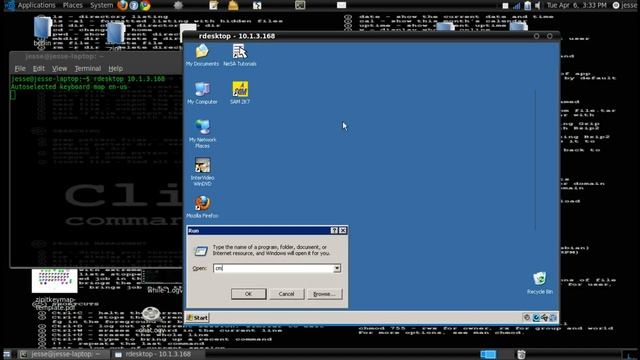Viewport: 640px width, 360px height.
Task: Open the battery indicator in top panel
Action: 528,6
